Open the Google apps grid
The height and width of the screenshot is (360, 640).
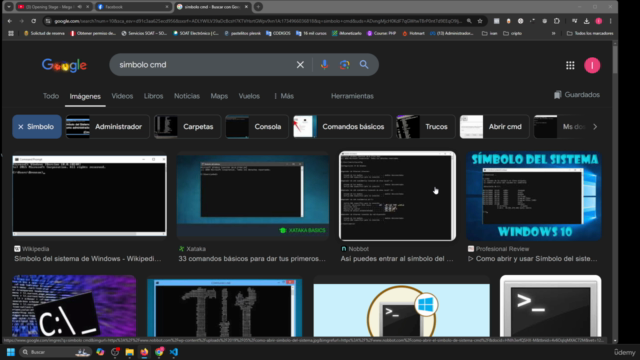click(x=570, y=65)
